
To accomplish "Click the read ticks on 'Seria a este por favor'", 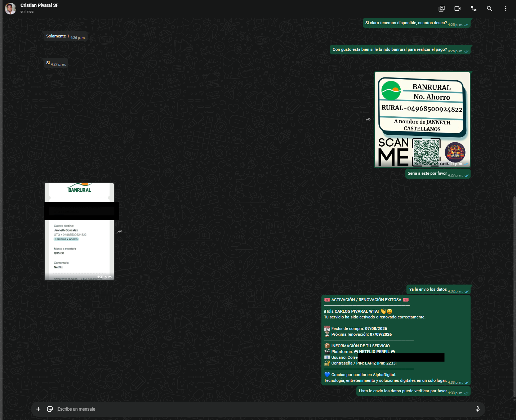I will point(467,176).
